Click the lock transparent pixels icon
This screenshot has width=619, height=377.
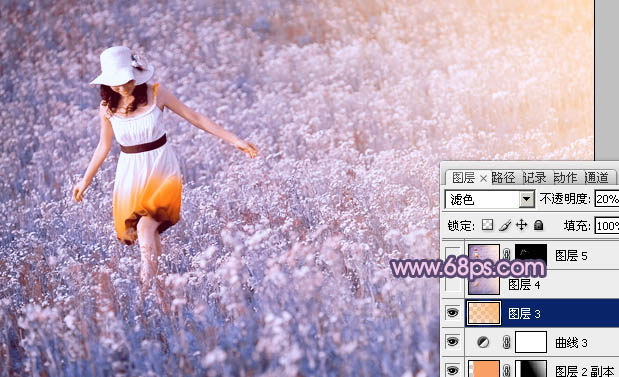coord(488,225)
